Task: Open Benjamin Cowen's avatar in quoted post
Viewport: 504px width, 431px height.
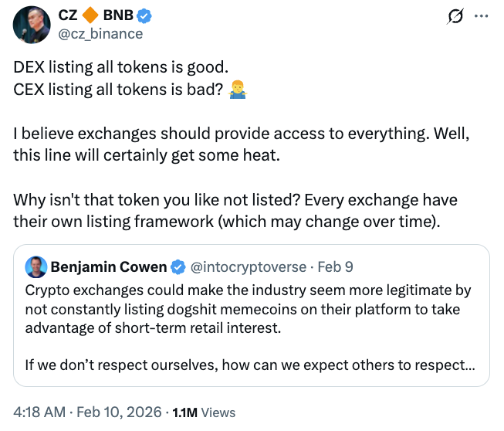Action: point(36,267)
